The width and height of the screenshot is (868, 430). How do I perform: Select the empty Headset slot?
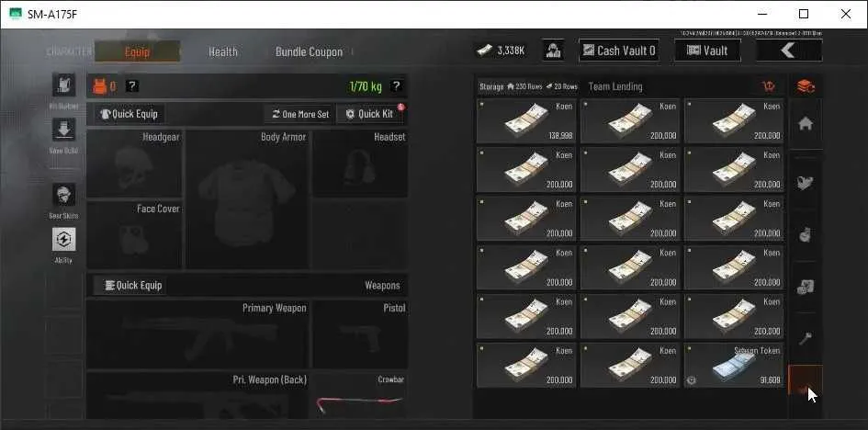(x=360, y=164)
